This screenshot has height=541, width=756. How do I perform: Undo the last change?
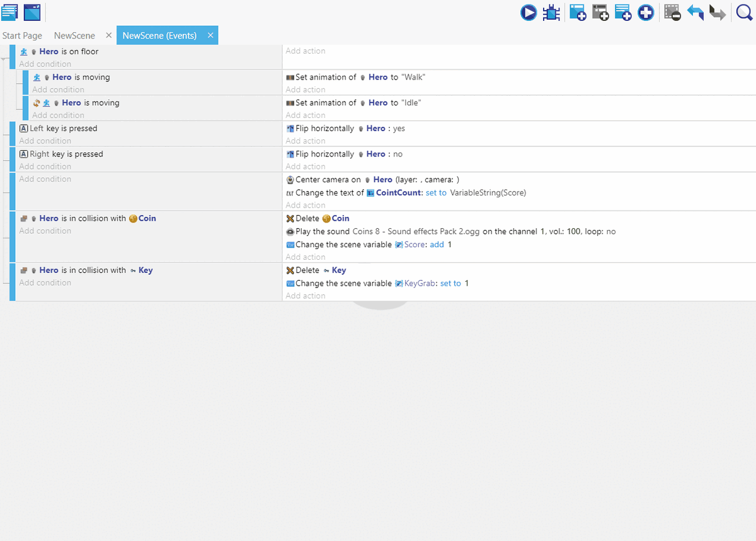(696, 12)
